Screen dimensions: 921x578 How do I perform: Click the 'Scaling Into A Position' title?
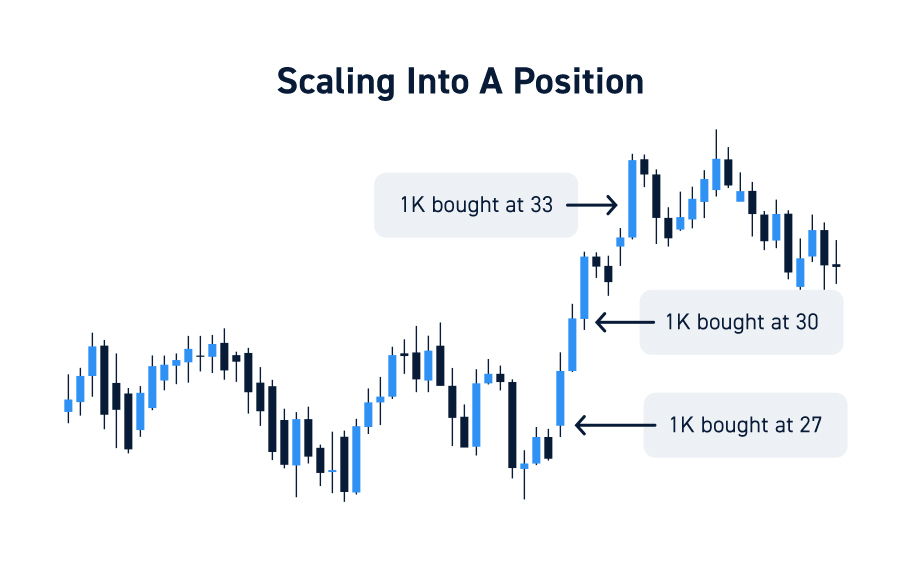click(460, 82)
